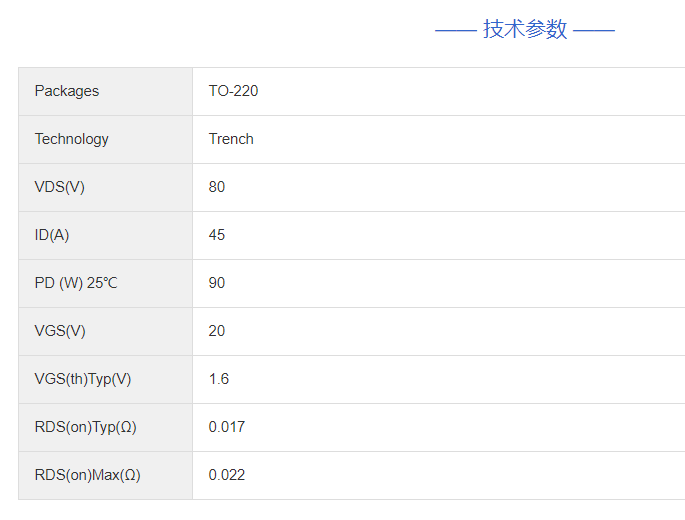Select the RDS(on) max value 0.022

(227, 475)
